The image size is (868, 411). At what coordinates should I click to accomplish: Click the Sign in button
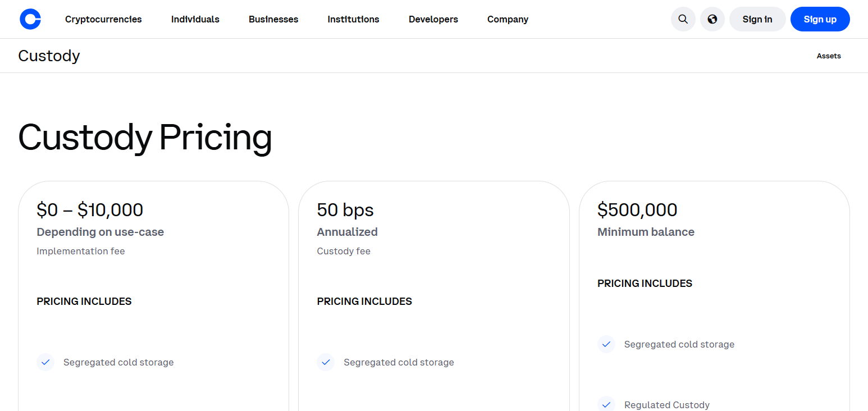(x=757, y=19)
